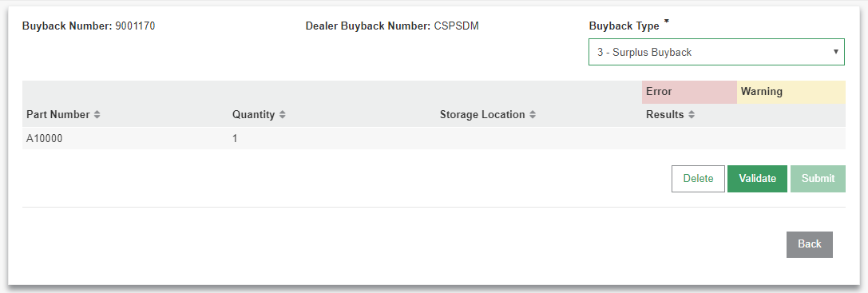Screen dimensions: 868x293
Task: Validate the buyback with the Validate button
Action: click(757, 179)
